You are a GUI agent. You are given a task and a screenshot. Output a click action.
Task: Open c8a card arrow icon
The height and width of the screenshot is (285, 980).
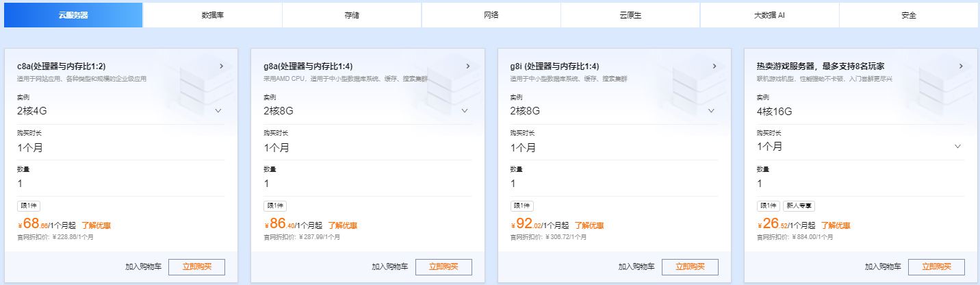pos(221,66)
